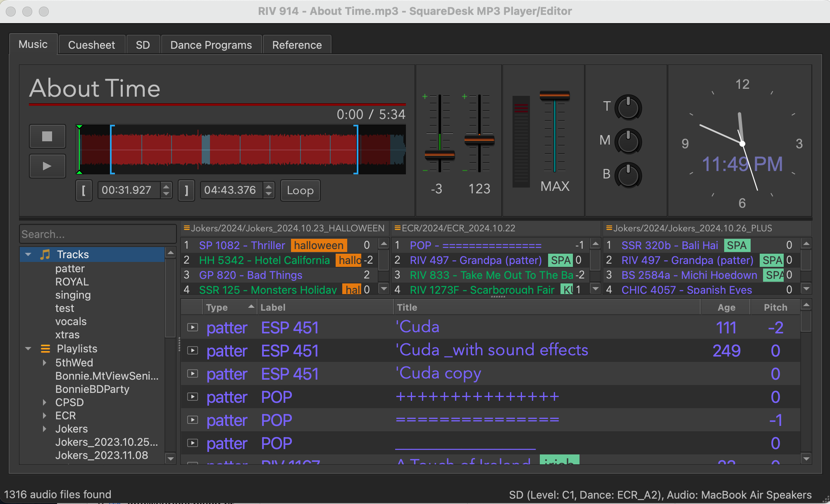Viewport: 830px width, 504px height.
Task: Preview 'Cuda using its row play icon
Action: [x=193, y=327]
